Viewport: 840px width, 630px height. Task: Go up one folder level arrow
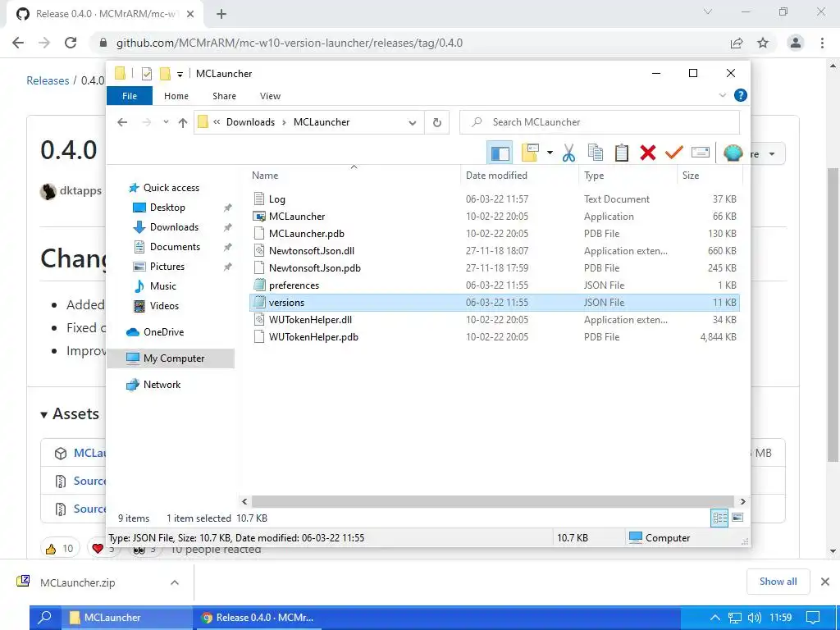click(183, 123)
